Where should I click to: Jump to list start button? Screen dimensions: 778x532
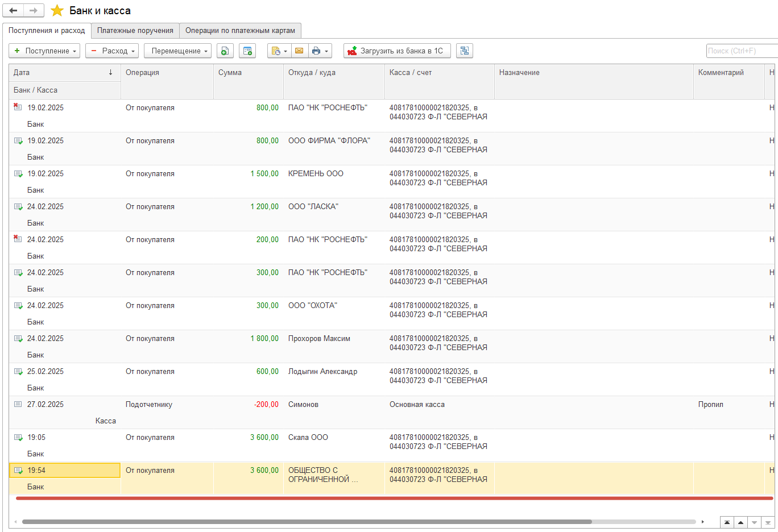727,522
